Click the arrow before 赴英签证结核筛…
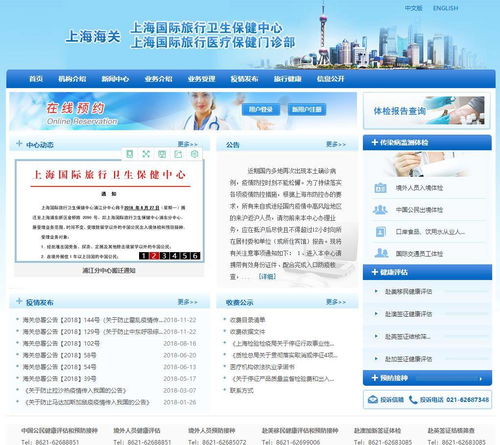This screenshot has height=445, width=500. pos(376,336)
